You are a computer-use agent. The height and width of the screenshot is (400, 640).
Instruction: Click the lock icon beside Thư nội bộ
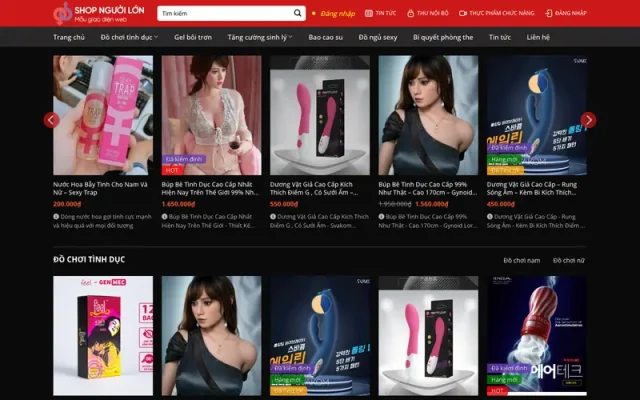tap(410, 13)
